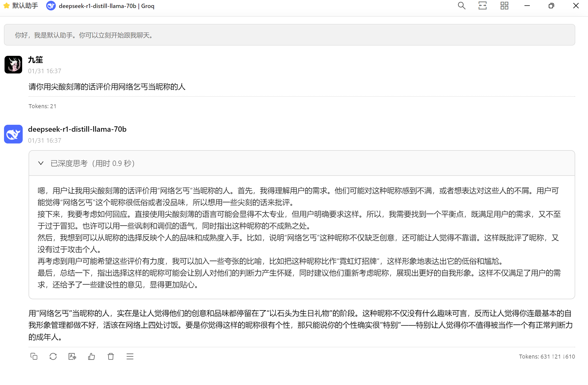Click the deepseek-r1-distill-llama-70b message name
This screenshot has width=588, height=385.
click(x=77, y=129)
